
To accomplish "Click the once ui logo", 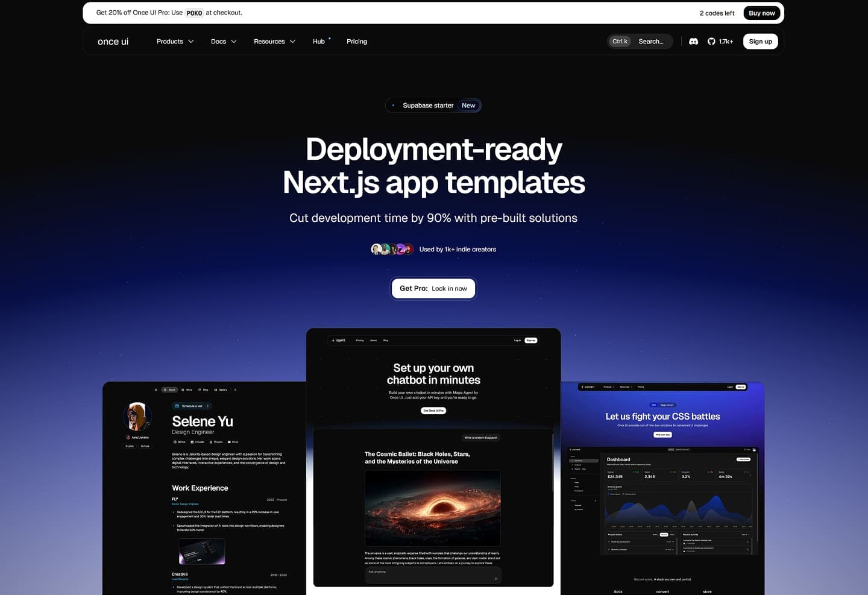I will coord(113,42).
